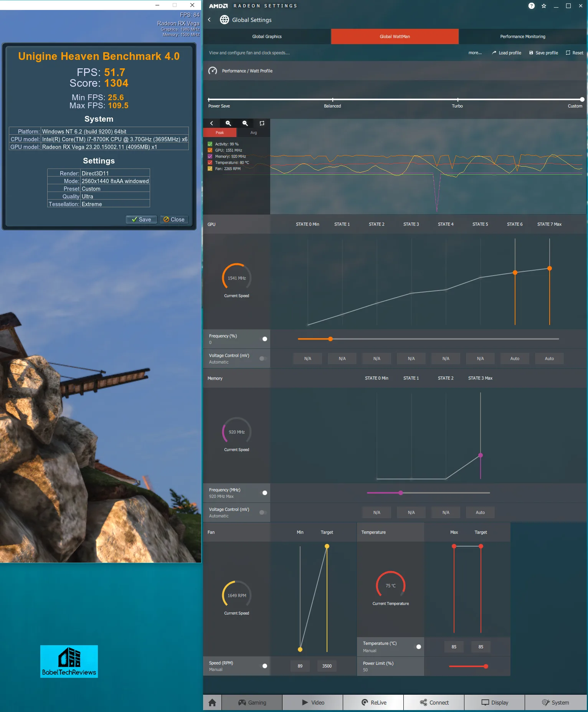Click the Display monitor icon
Image resolution: width=588 pixels, height=712 pixels.
[x=485, y=702]
